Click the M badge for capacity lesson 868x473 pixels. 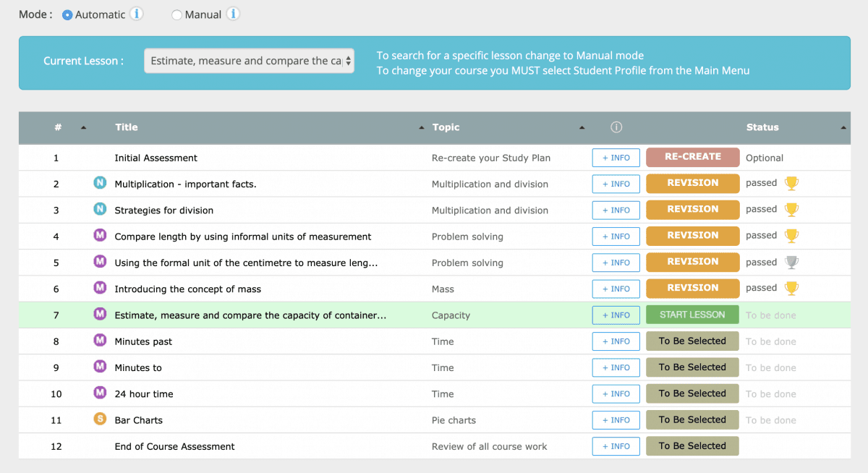[x=100, y=314]
